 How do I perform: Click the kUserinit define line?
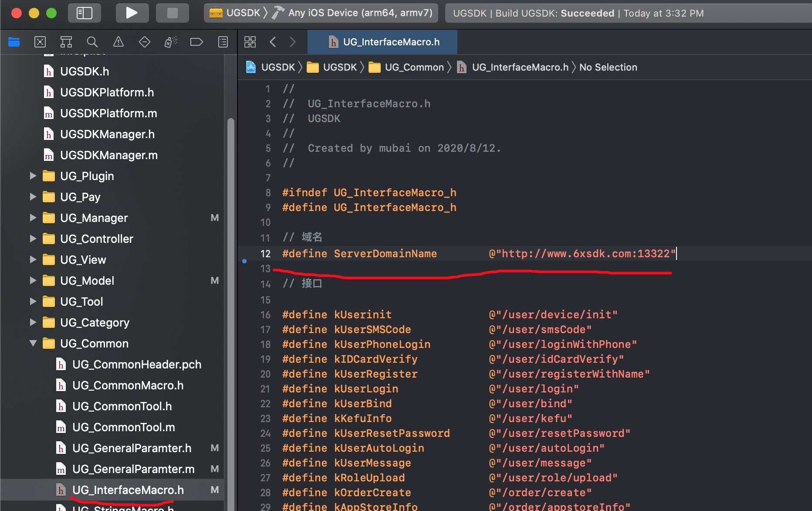(450, 315)
